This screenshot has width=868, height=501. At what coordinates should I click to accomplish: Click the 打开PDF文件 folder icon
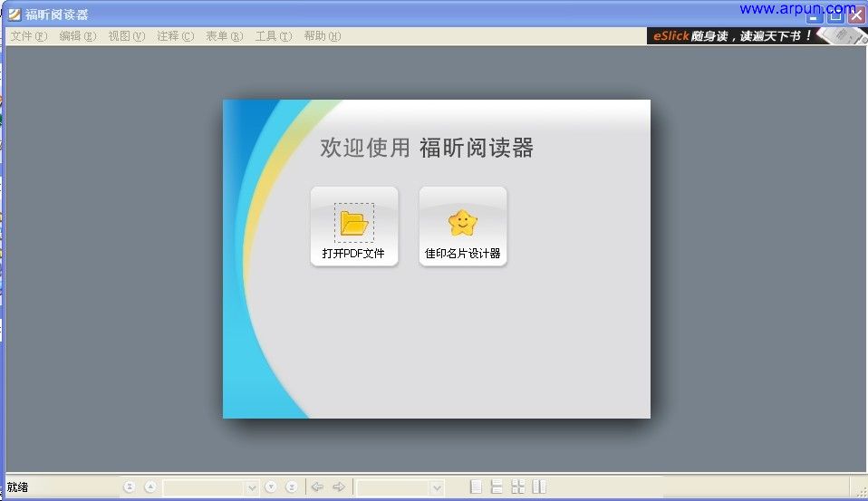[x=354, y=222]
